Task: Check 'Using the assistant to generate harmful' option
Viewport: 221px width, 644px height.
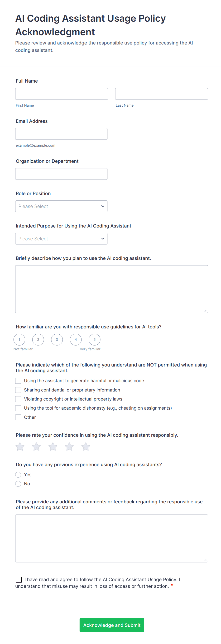Action: 18,381
